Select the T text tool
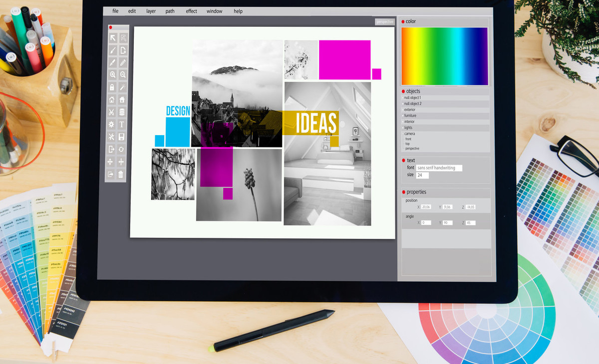599x364 pixels. tap(123, 124)
